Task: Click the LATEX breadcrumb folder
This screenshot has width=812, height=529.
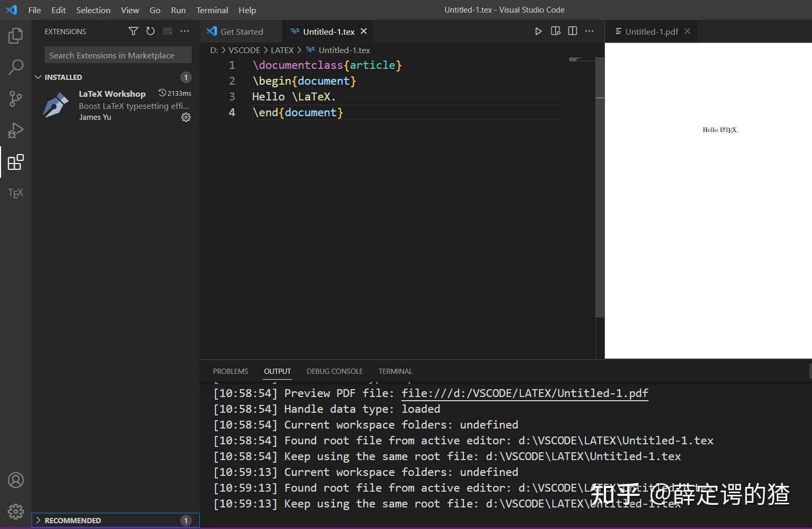Action: [x=282, y=50]
